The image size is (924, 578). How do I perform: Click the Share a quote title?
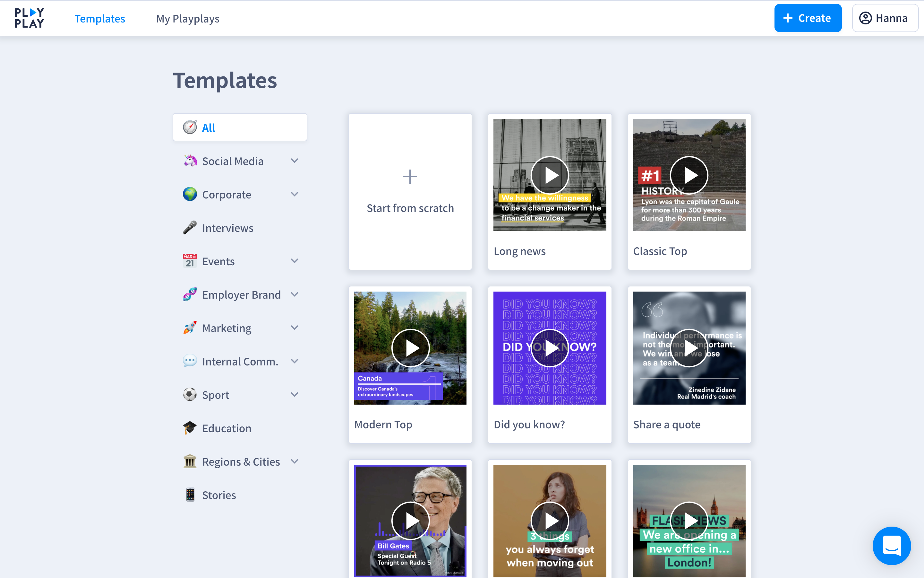[667, 424]
